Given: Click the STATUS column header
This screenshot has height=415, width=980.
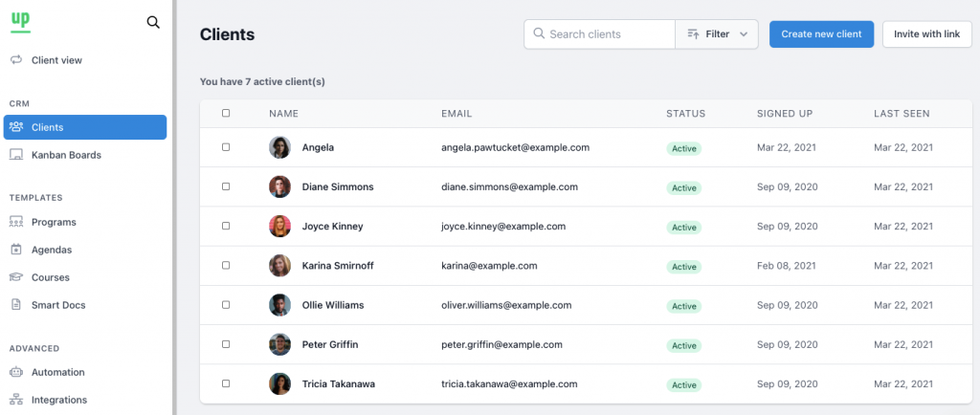Looking at the screenshot, I should (685, 114).
